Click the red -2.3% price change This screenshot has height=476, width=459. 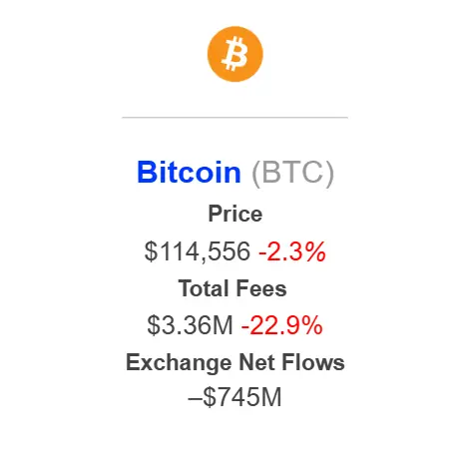[292, 251]
